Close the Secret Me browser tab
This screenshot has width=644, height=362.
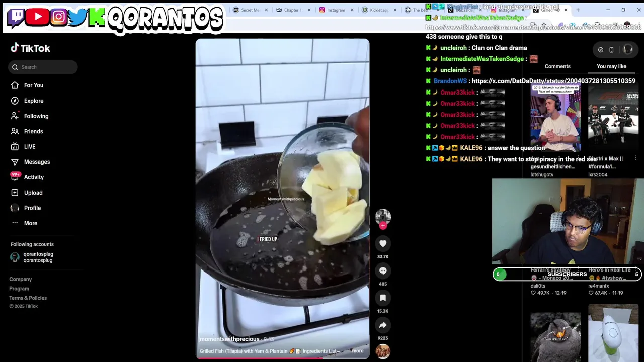(x=266, y=10)
